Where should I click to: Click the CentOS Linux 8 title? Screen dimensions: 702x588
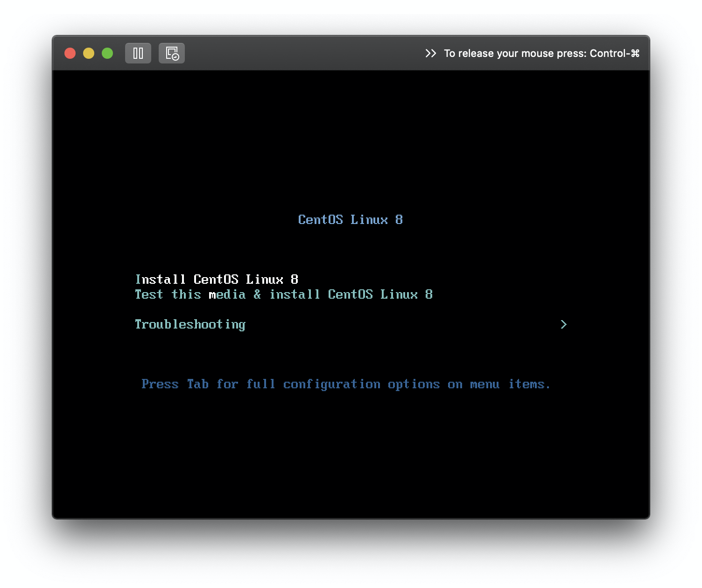click(351, 220)
